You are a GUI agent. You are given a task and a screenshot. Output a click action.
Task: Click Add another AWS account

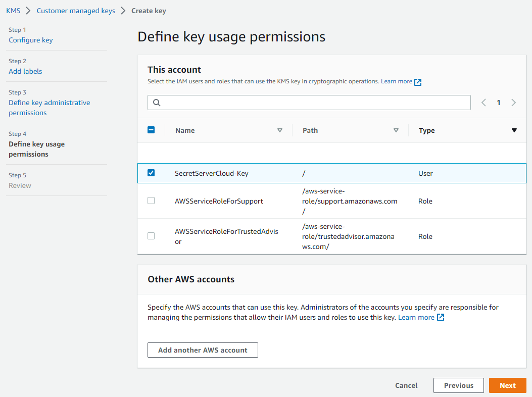203,350
